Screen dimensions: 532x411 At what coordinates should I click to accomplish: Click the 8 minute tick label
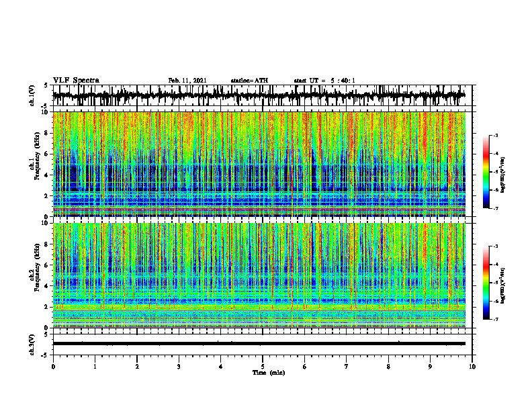point(388,367)
